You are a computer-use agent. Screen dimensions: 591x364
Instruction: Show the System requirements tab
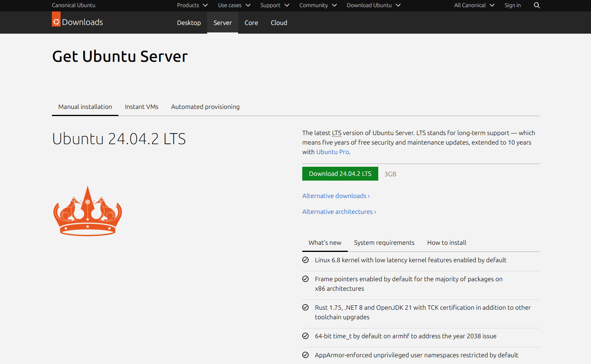pyautogui.click(x=384, y=242)
